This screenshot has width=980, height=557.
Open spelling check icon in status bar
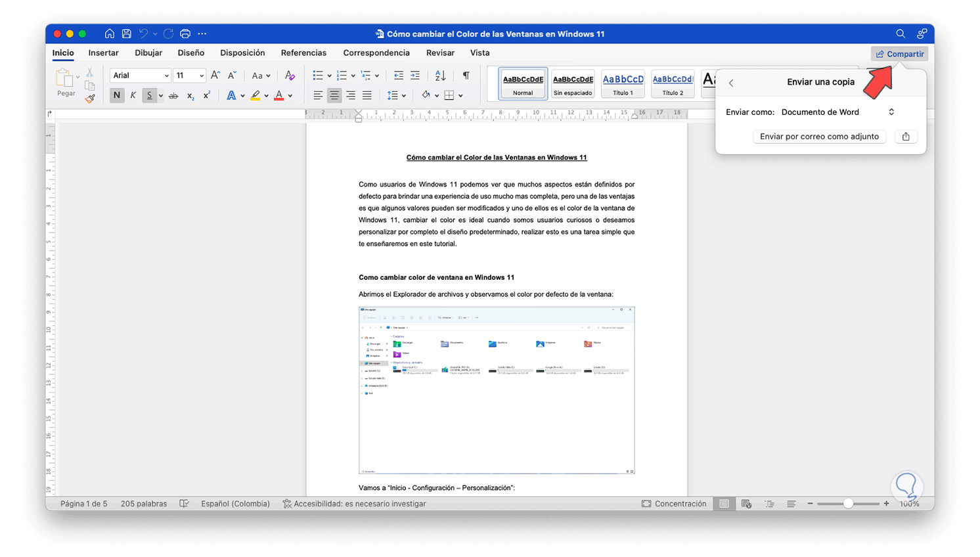pyautogui.click(x=185, y=504)
